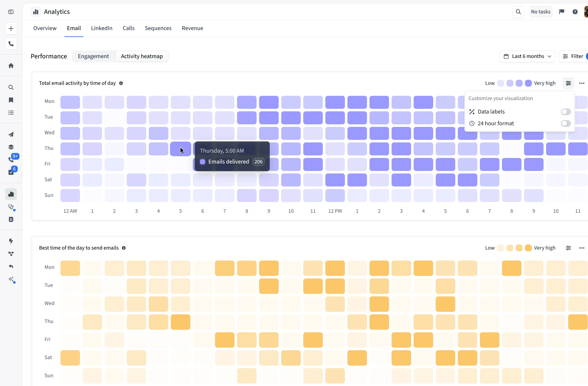
Task: Toggle the sidebar collapse icon
Action: click(11, 12)
